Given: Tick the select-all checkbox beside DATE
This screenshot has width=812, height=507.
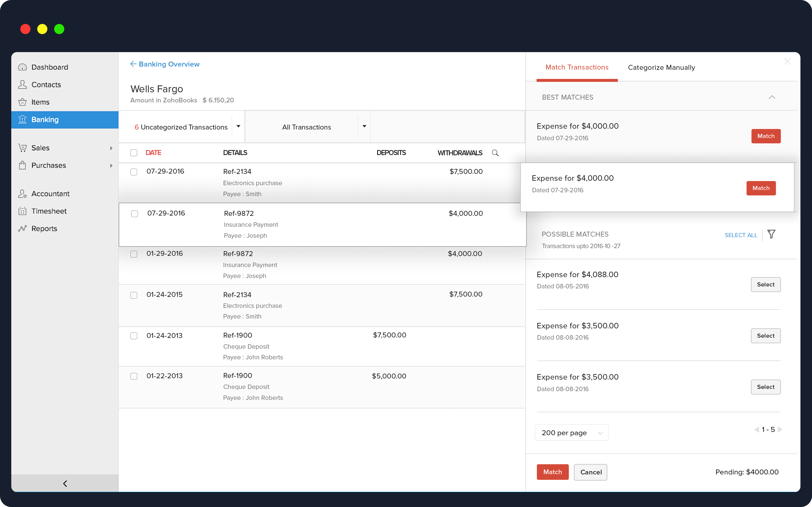Looking at the screenshot, I should point(134,153).
